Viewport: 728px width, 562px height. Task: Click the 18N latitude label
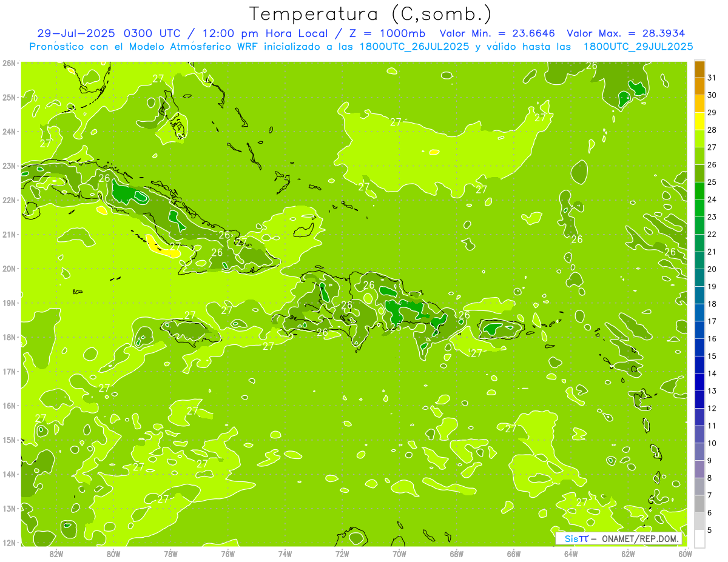click(x=8, y=337)
